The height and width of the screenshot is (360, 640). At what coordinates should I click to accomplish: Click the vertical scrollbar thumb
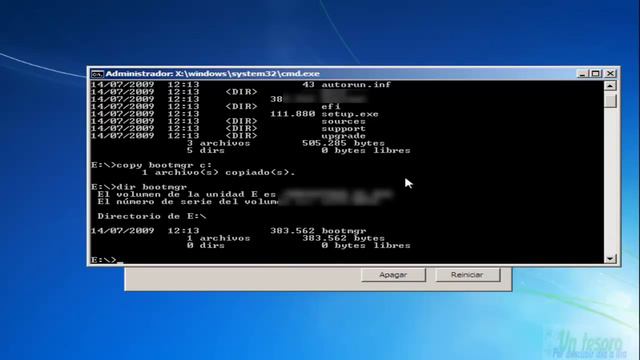pyautogui.click(x=610, y=100)
